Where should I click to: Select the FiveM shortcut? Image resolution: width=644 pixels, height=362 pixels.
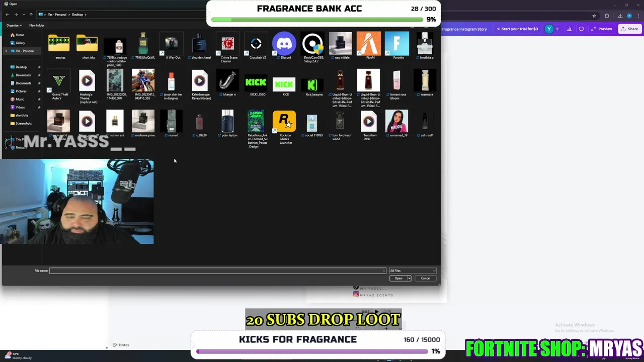click(x=369, y=46)
